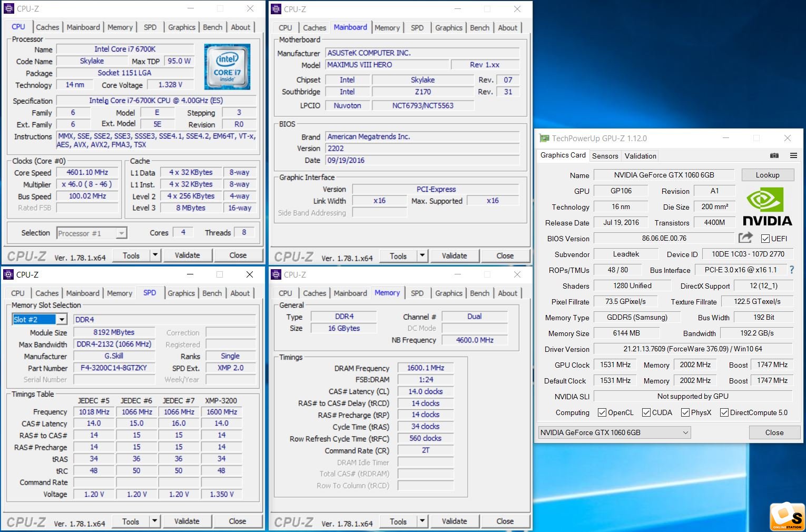
Task: Toggle the OpenCL checkbox
Action: [x=602, y=412]
